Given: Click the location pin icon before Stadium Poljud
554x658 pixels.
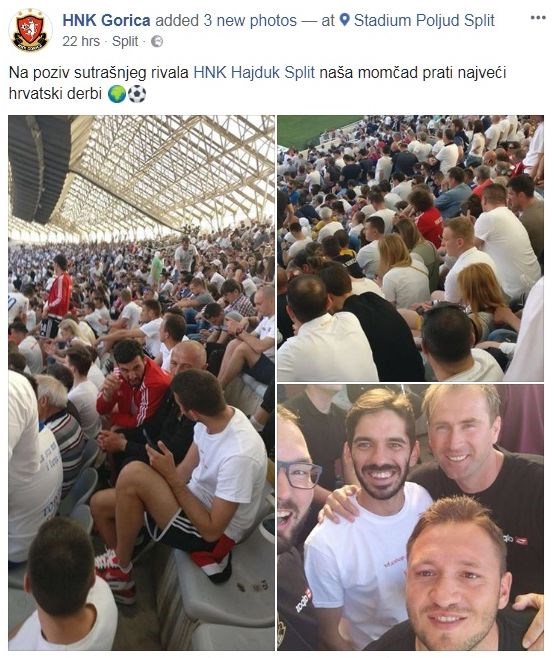Looking at the screenshot, I should point(344,19).
